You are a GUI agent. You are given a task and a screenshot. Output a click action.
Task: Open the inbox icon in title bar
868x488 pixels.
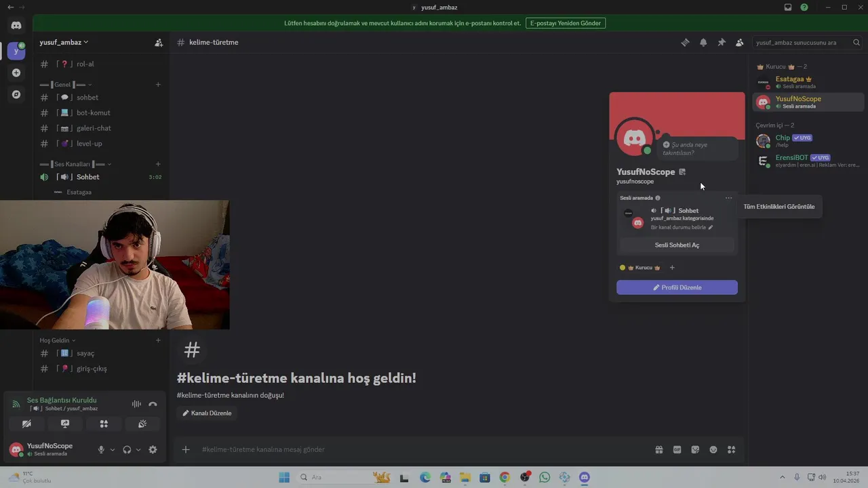pos(788,7)
